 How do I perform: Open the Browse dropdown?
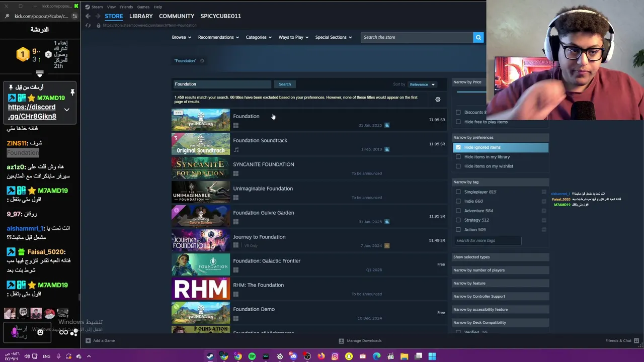tap(181, 37)
